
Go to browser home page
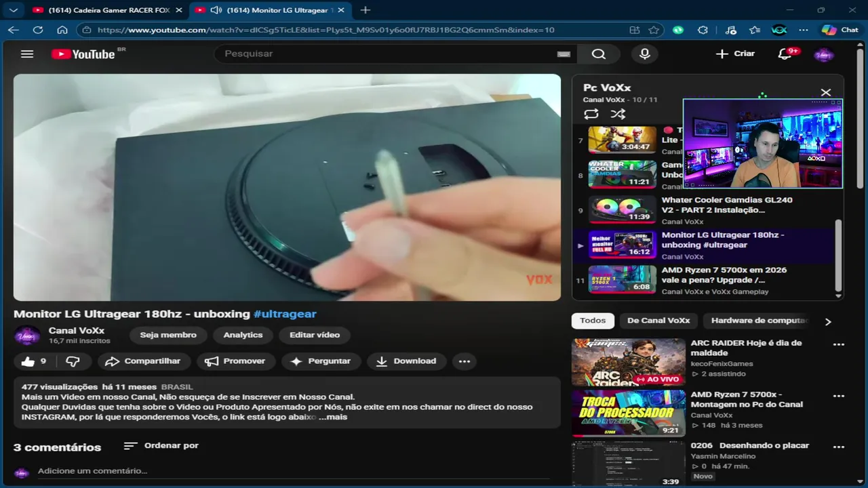click(62, 30)
